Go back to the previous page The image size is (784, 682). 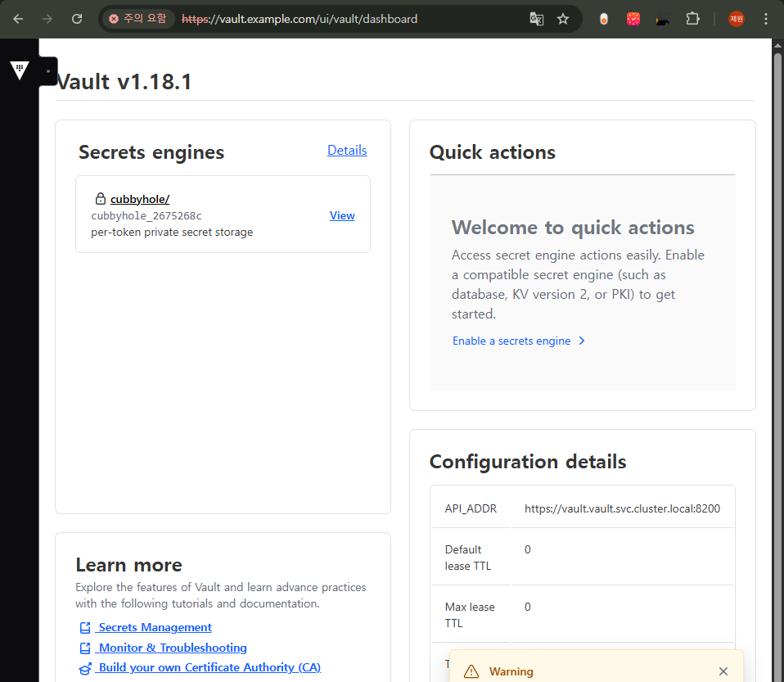[x=18, y=19]
